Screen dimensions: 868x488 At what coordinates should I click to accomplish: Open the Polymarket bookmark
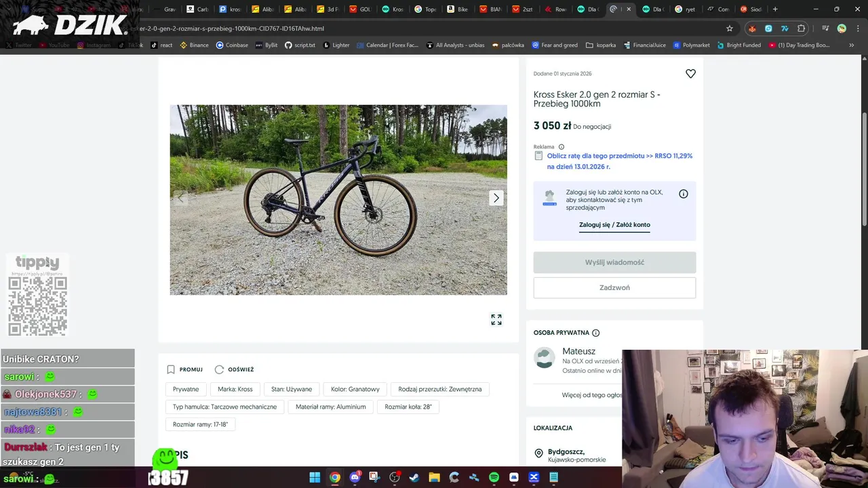(x=691, y=45)
